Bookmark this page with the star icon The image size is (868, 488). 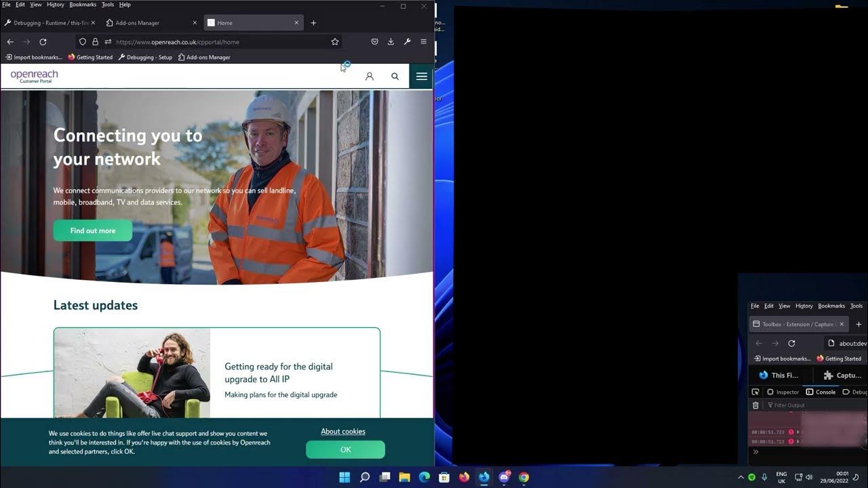click(335, 42)
